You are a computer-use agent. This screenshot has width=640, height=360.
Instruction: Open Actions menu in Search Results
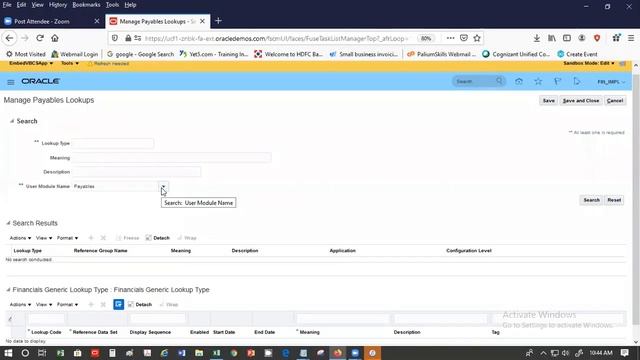coord(20,238)
